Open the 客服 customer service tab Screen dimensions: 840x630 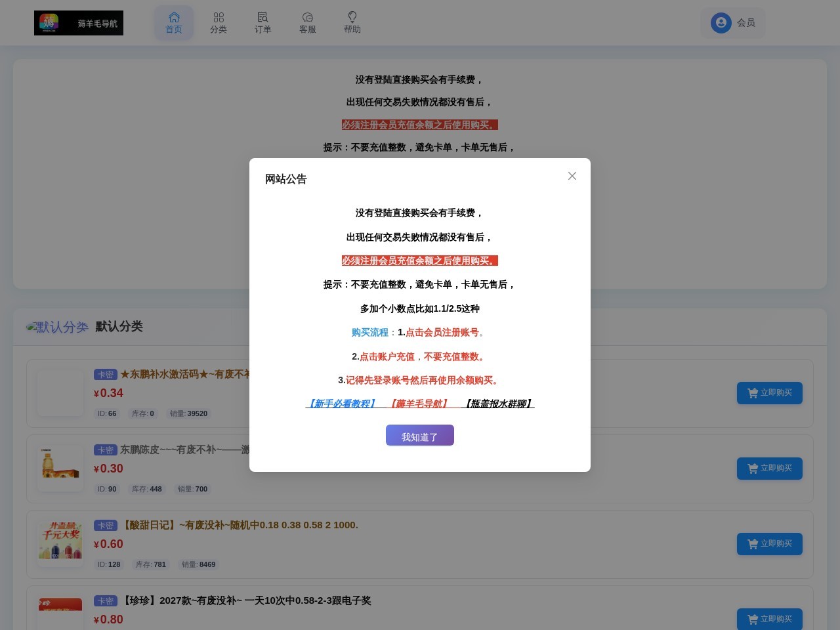[x=308, y=22]
